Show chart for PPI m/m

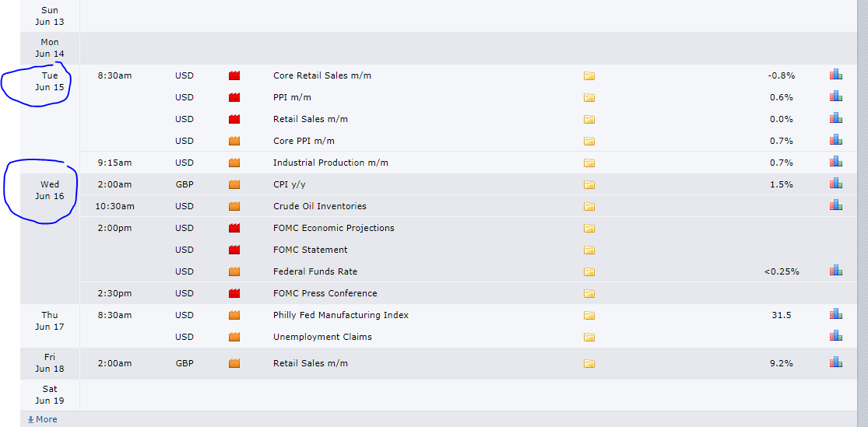click(835, 96)
